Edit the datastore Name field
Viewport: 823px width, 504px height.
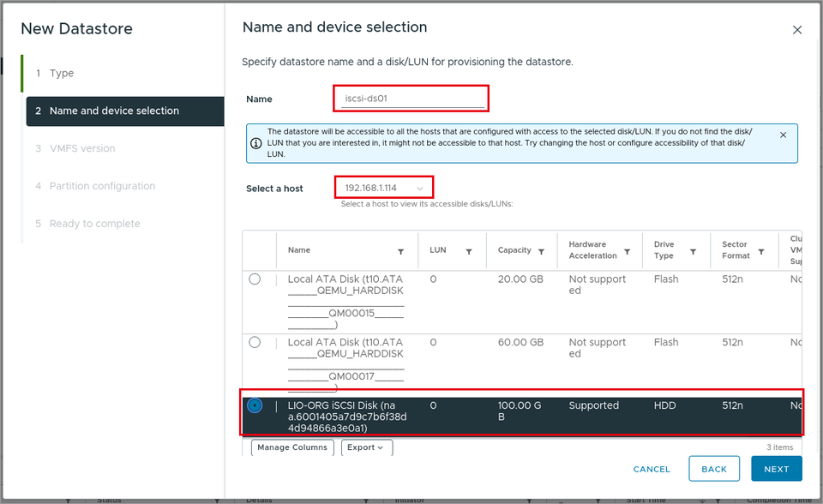(x=412, y=99)
